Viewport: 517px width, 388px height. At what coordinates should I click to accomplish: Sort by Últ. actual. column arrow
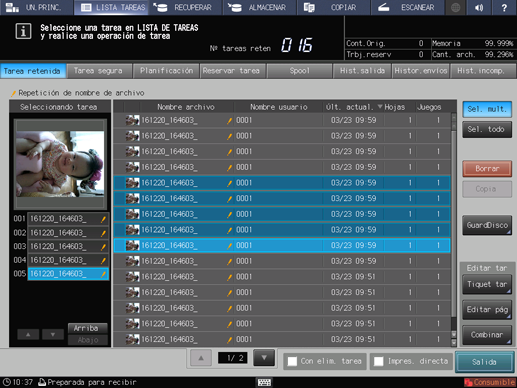pos(380,107)
